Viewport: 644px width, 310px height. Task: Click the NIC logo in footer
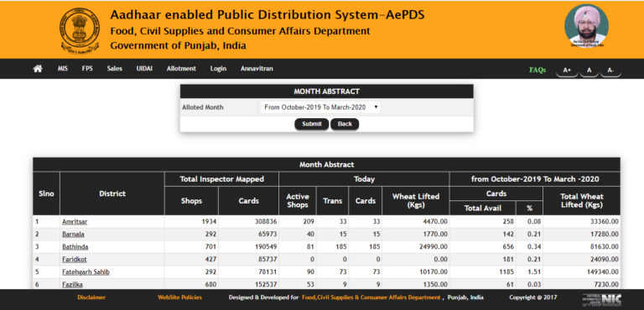602,299
